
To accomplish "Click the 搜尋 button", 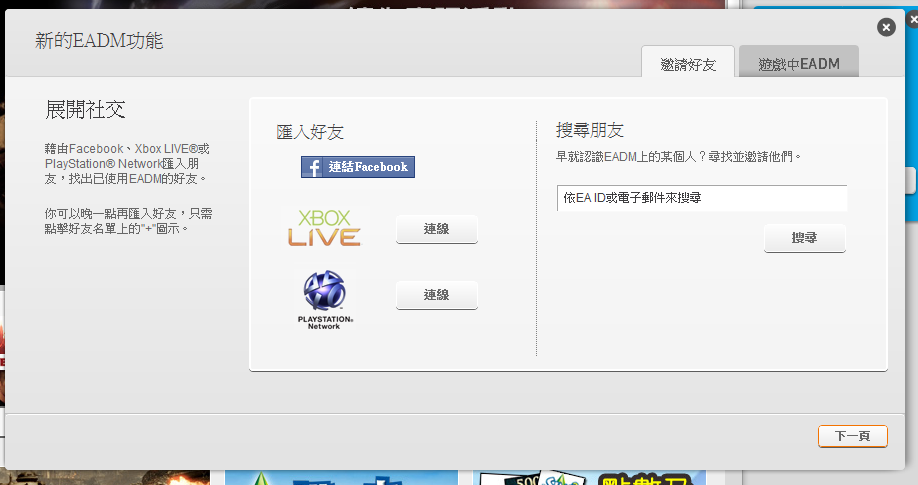I will tap(804, 239).
